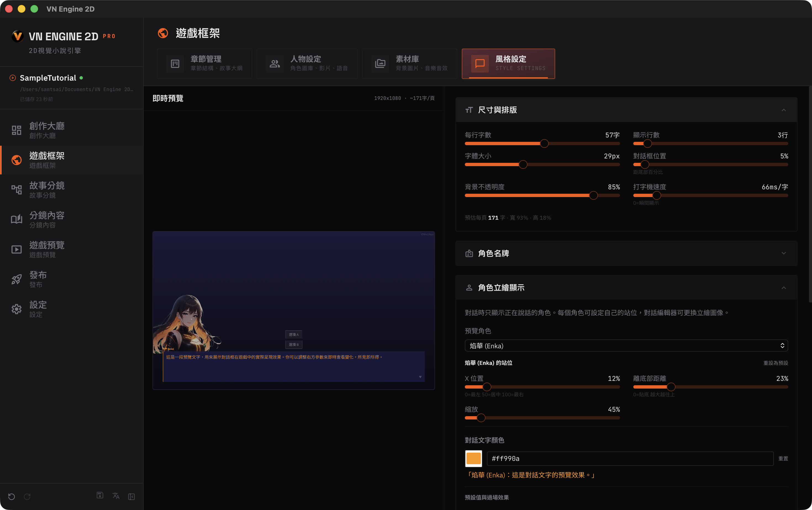The height and width of the screenshot is (510, 812).
Task: Click the 即時預覽 panel title
Action: 168,98
